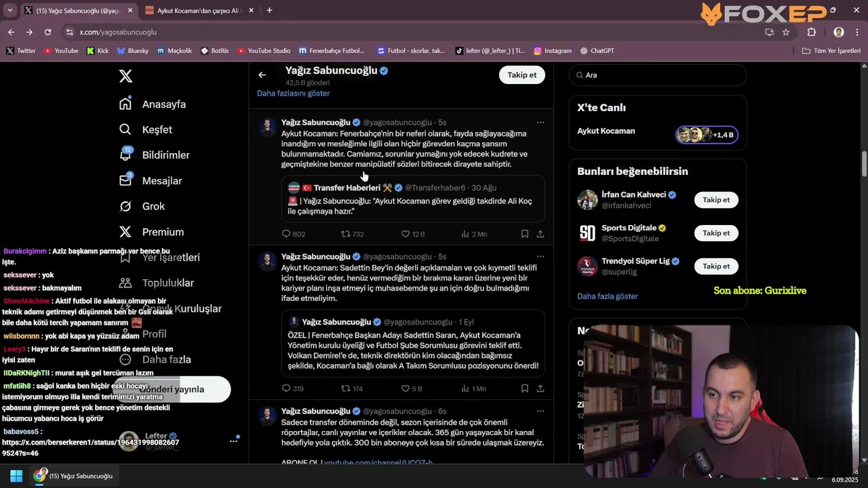This screenshot has width=868, height=488.
Task: Switch to the Aykut Kocaman'dan çarpıcı browser tab
Action: pyautogui.click(x=198, y=11)
